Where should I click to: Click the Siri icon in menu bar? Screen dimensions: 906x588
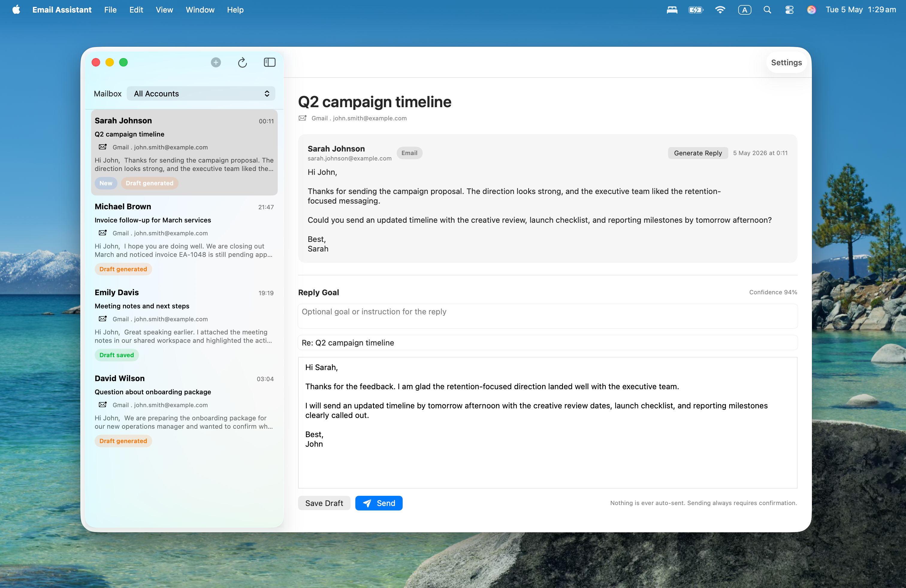(811, 10)
